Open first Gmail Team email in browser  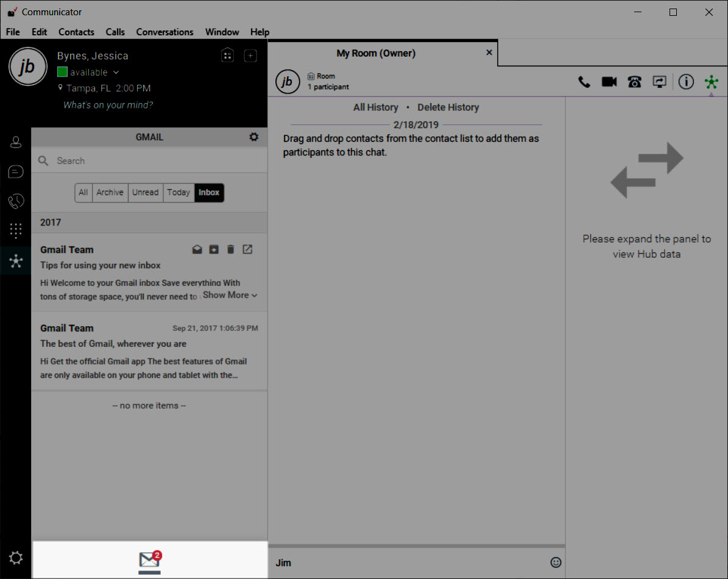click(x=247, y=249)
